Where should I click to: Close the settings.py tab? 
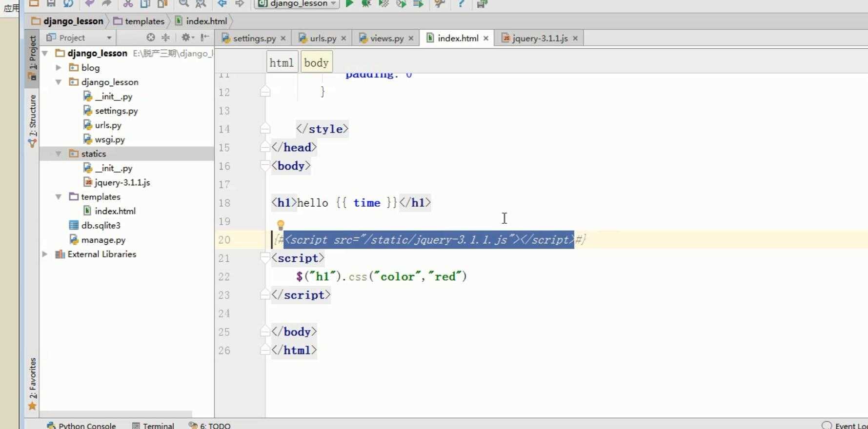(283, 38)
